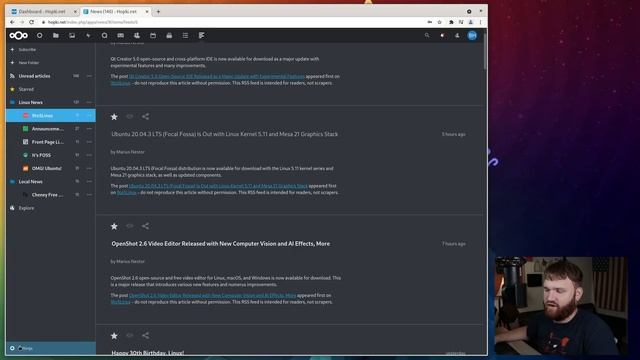
Task: Select Unread articles in sidebar
Action: [x=35, y=76]
